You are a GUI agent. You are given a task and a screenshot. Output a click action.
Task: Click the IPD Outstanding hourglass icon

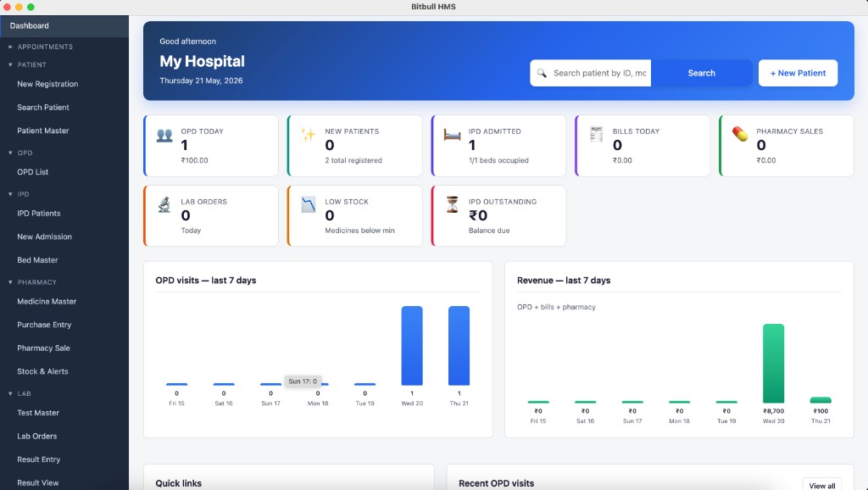tap(453, 204)
